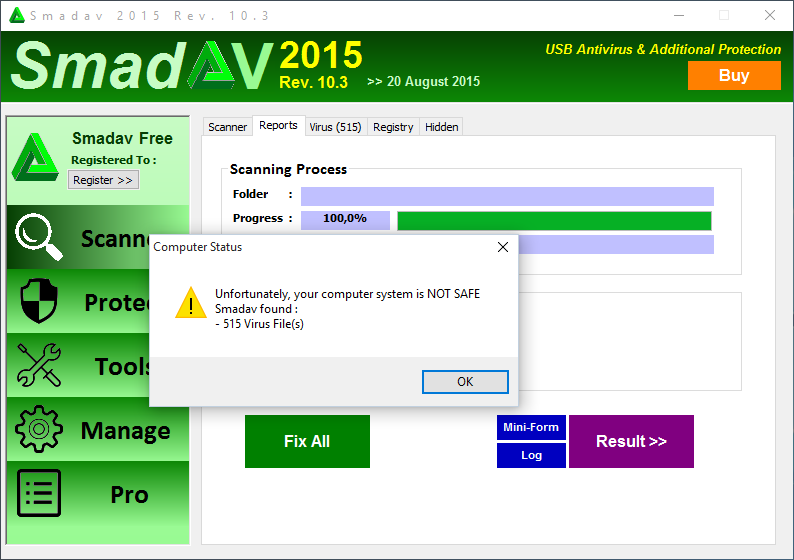794x560 pixels.
Task: Click the '>> 20 August 2015' date text
Action: pos(423,82)
